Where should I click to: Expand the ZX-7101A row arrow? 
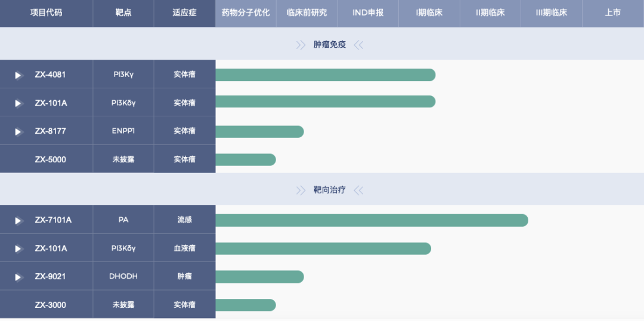[x=18, y=220]
